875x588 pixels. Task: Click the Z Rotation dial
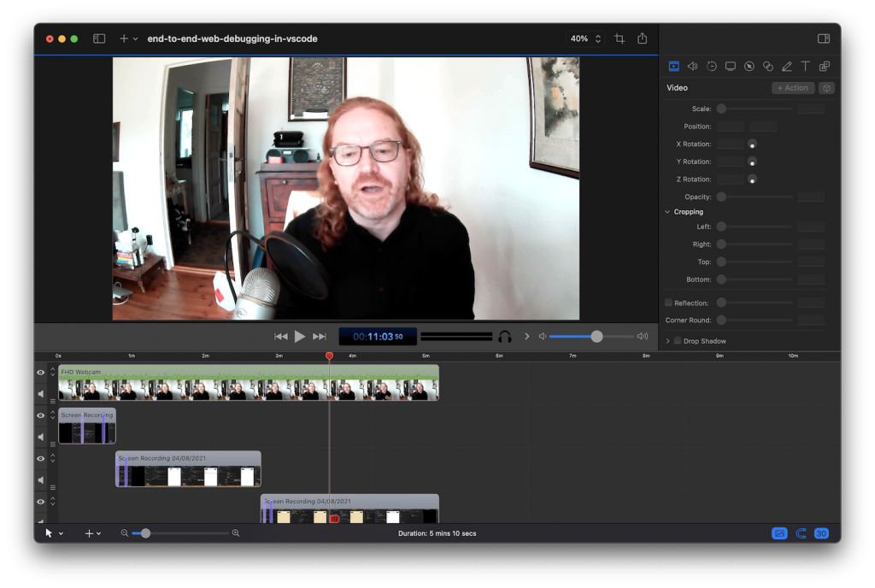tap(752, 179)
